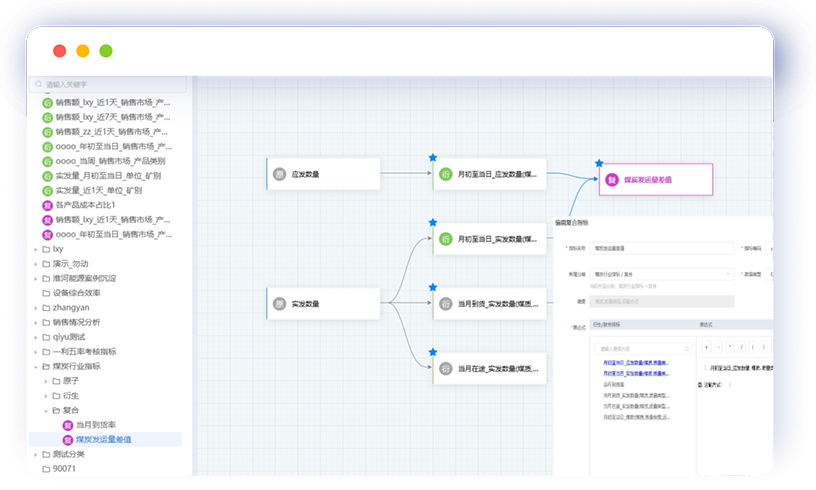Image resolution: width=816 pixels, height=490 pixels.
Task: Expand the 原子 subfolder
Action: [46, 381]
